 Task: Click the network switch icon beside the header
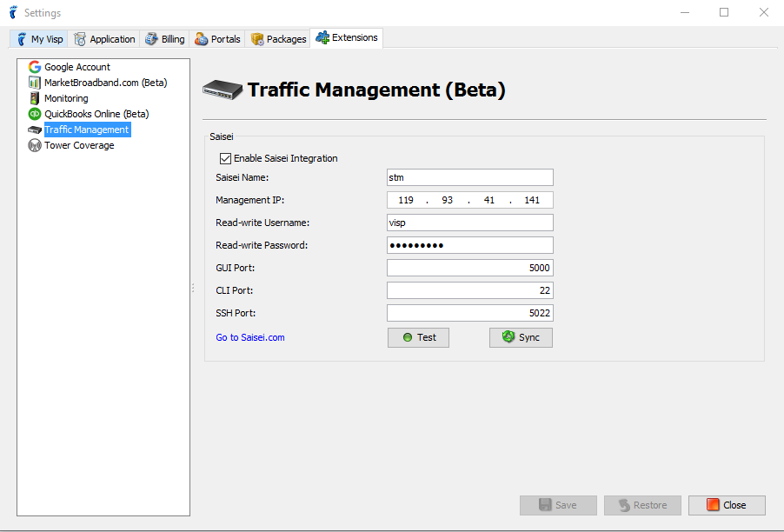coord(223,90)
